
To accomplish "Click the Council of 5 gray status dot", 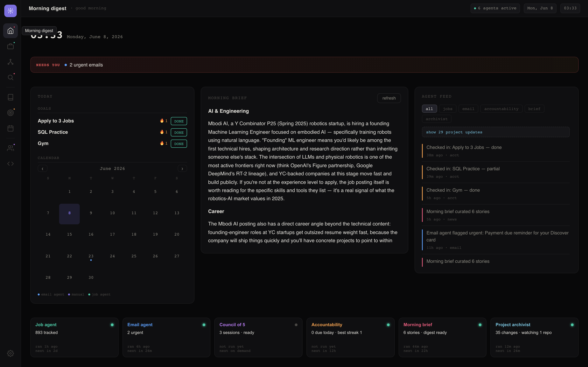I will click(296, 324).
